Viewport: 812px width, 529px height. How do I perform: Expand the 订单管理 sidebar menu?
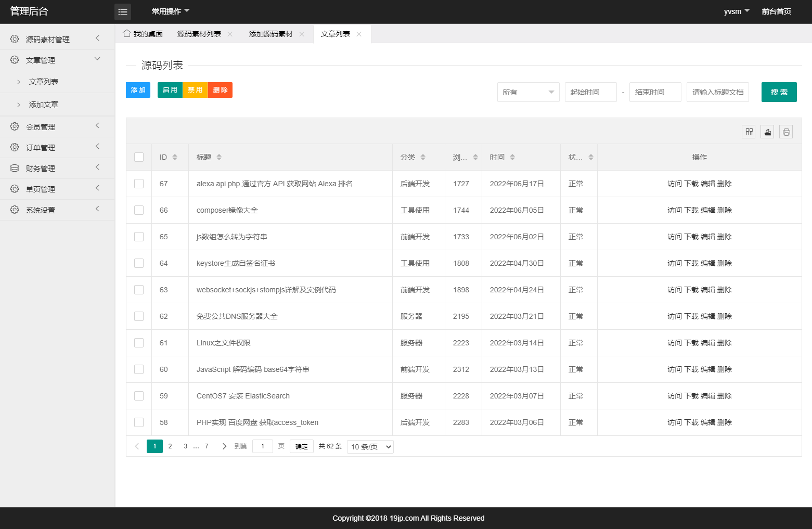(x=57, y=148)
